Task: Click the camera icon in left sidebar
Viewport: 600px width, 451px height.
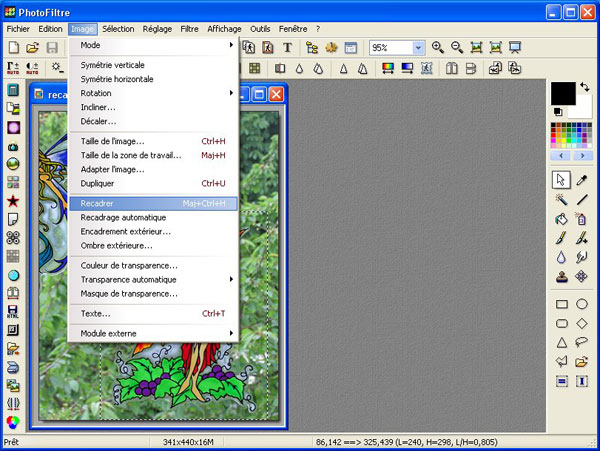Action: pyautogui.click(x=13, y=147)
